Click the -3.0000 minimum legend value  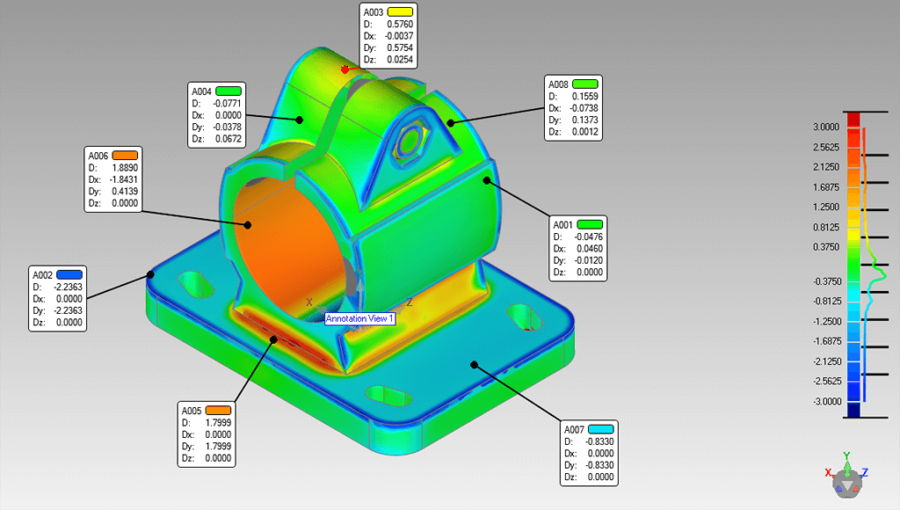(825, 401)
